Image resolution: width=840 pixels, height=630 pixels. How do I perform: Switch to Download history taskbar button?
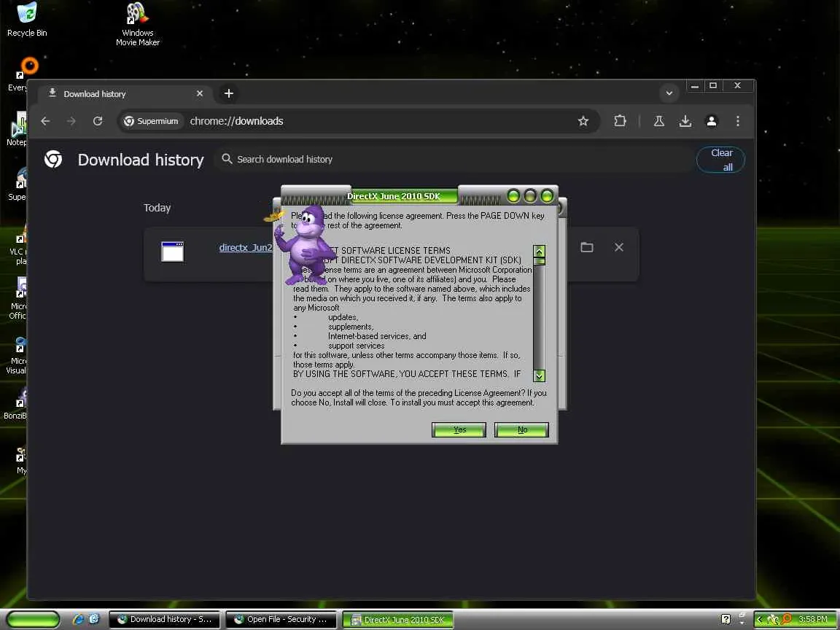coord(165,619)
